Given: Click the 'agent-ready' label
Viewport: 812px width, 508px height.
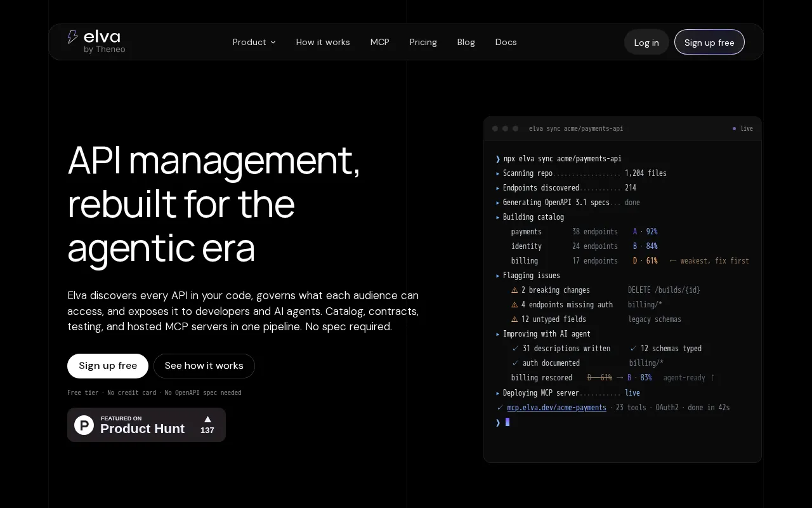Looking at the screenshot, I should tap(684, 378).
